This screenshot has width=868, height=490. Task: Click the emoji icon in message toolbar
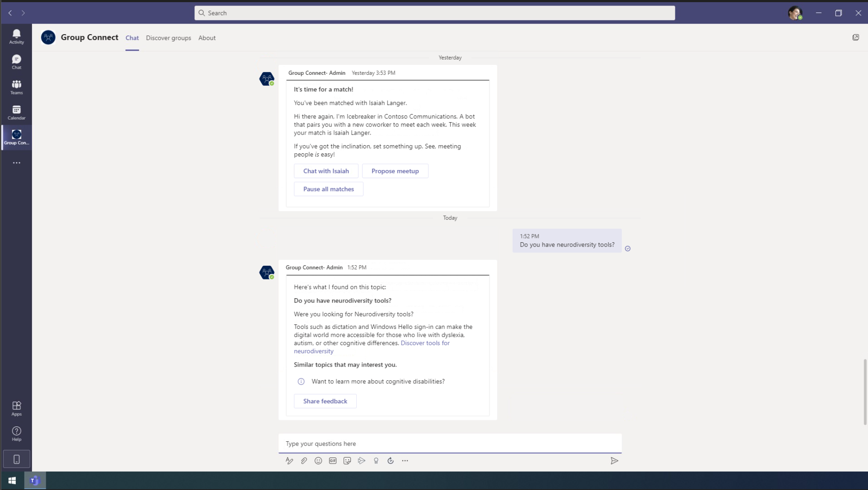(x=318, y=461)
